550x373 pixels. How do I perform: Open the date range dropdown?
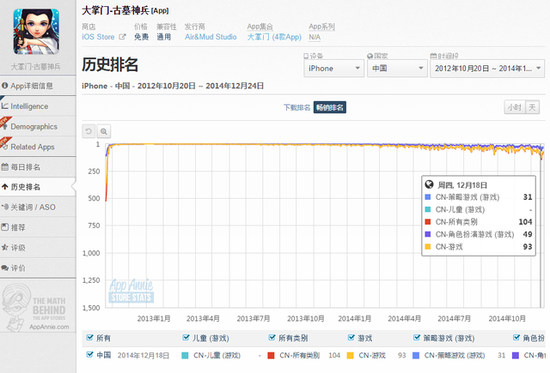(x=488, y=68)
